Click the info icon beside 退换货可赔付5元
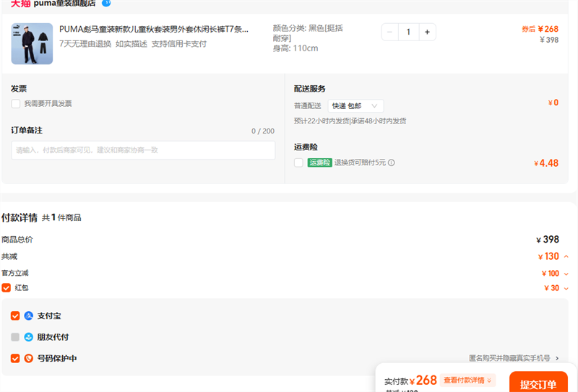578x392 pixels. (x=392, y=163)
